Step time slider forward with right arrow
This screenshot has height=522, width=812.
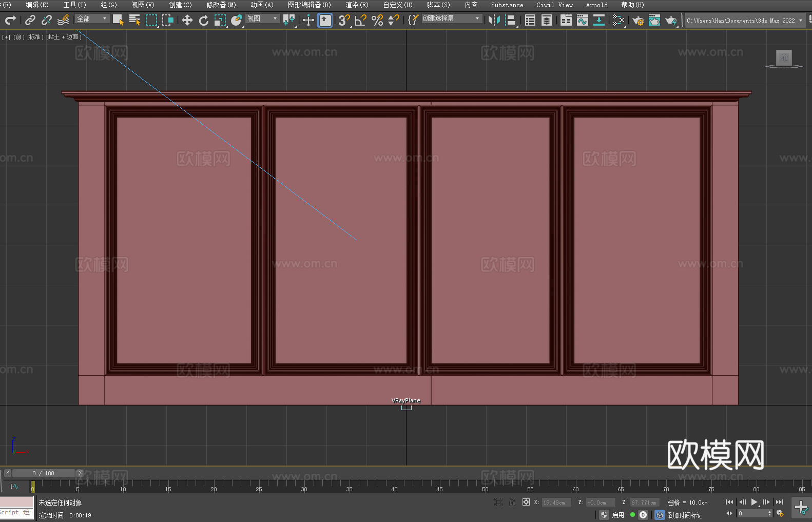80,473
